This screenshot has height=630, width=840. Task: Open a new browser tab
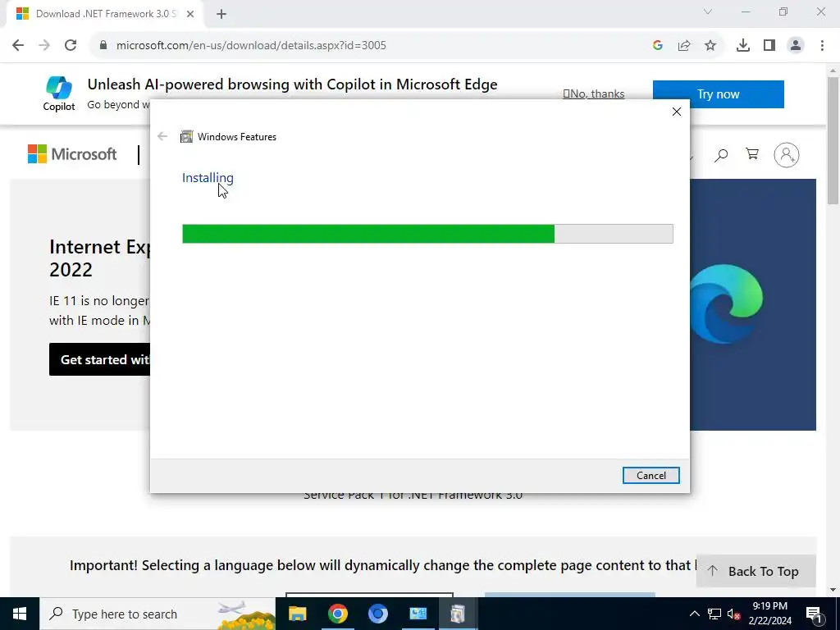pyautogui.click(x=221, y=14)
